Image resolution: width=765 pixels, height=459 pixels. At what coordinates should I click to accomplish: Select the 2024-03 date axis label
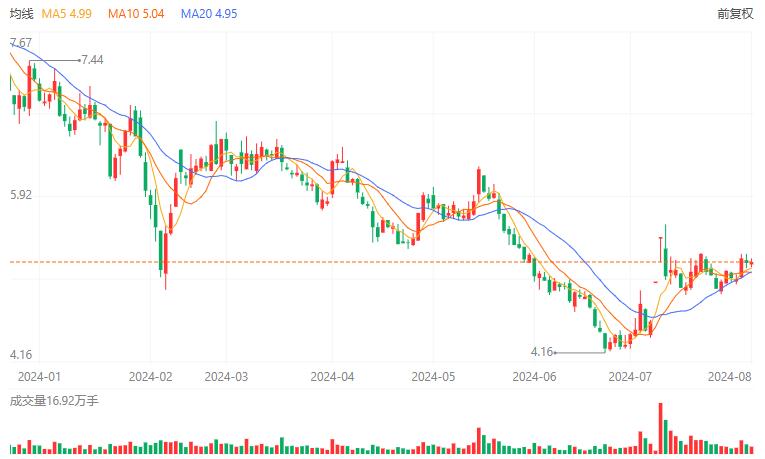coord(225,377)
